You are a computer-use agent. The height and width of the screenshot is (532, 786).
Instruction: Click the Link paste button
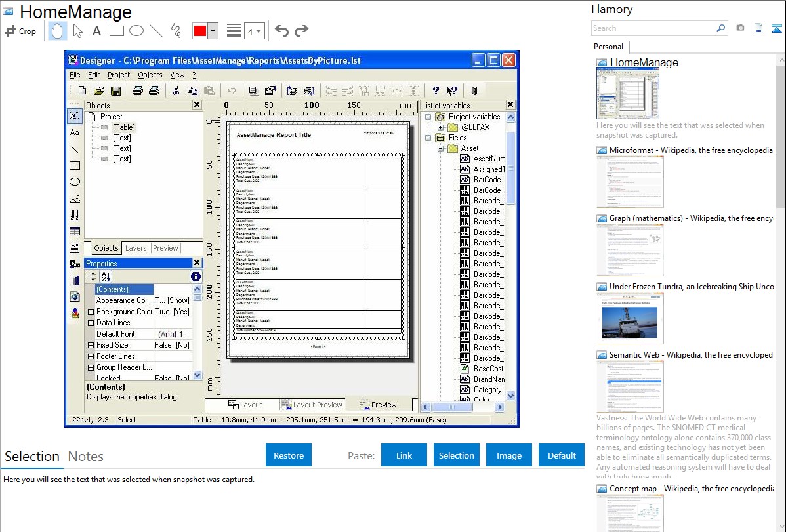click(x=404, y=455)
